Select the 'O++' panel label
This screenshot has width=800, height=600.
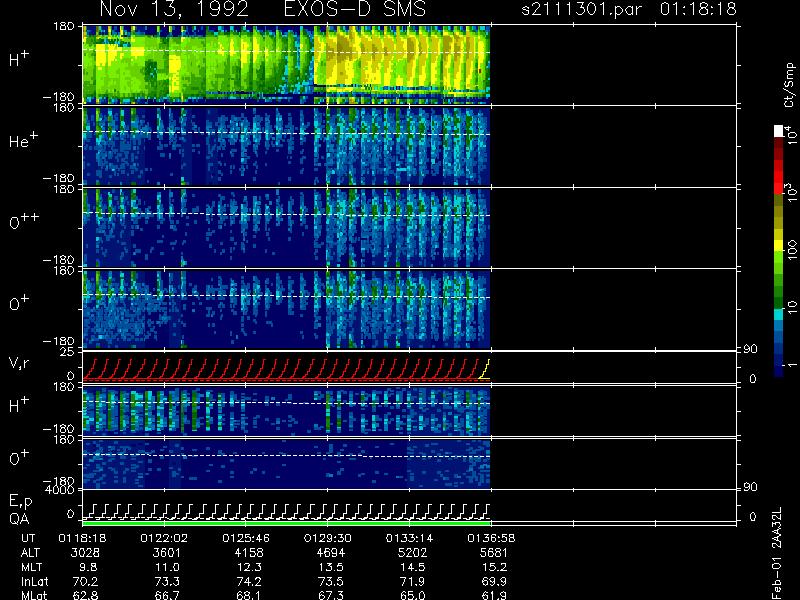click(24, 221)
